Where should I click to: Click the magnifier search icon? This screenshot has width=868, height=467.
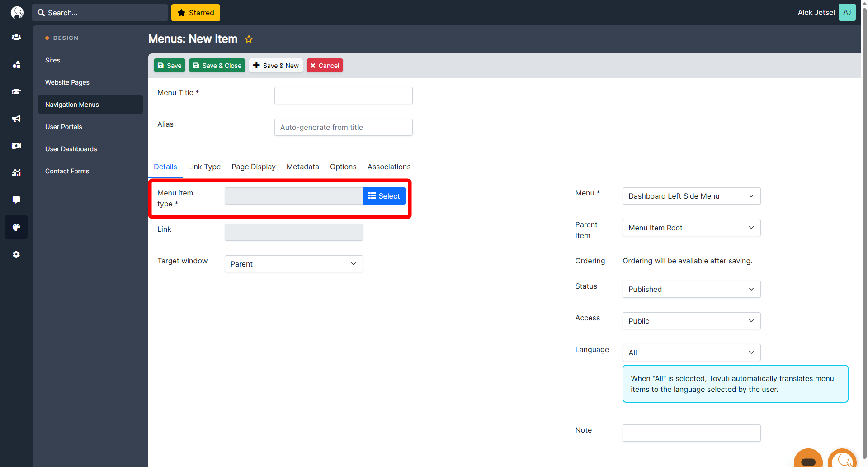41,13
